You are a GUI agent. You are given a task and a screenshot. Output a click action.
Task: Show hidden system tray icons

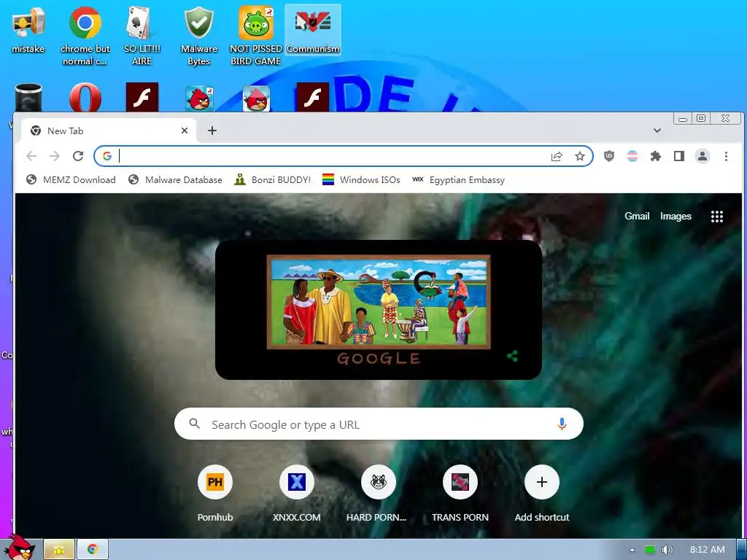632,550
